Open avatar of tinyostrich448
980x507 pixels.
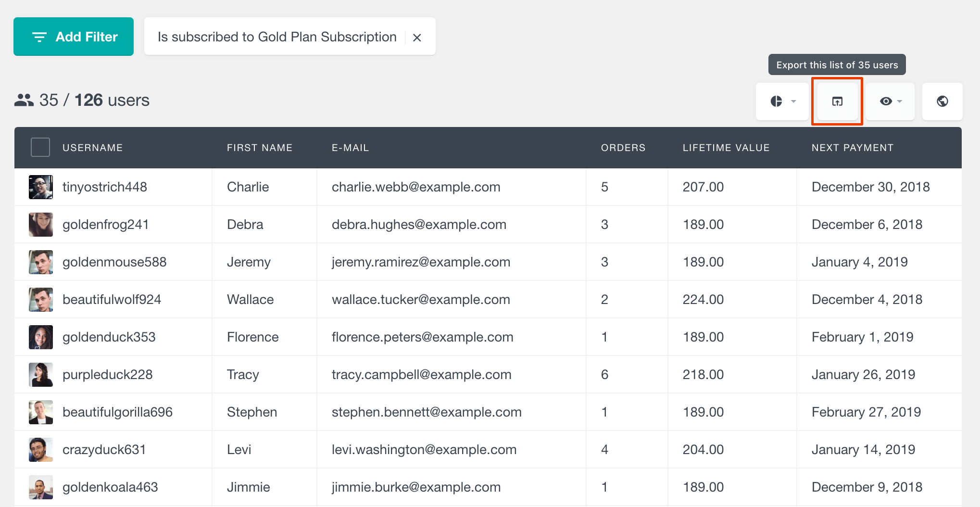tap(41, 187)
